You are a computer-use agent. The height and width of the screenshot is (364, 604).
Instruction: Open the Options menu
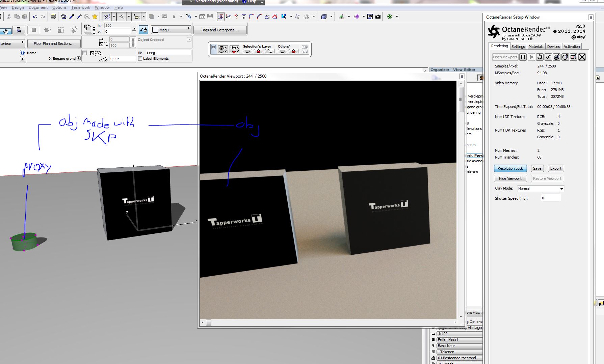point(59,7)
